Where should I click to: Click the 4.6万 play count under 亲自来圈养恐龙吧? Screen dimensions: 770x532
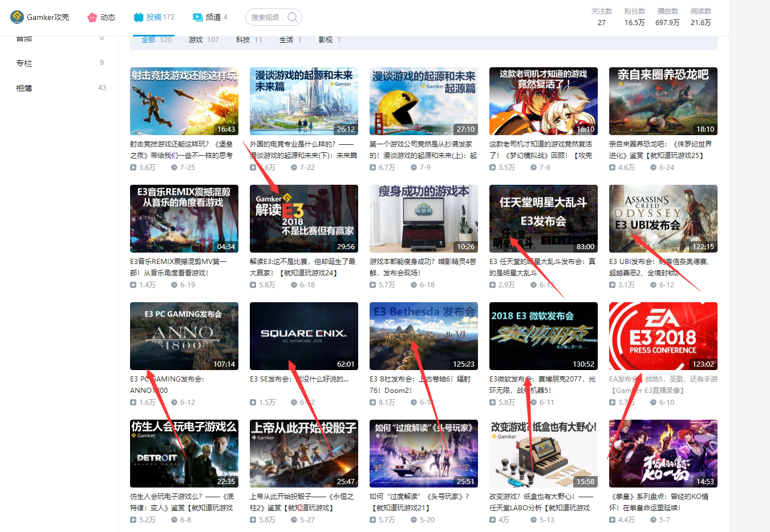(622, 168)
